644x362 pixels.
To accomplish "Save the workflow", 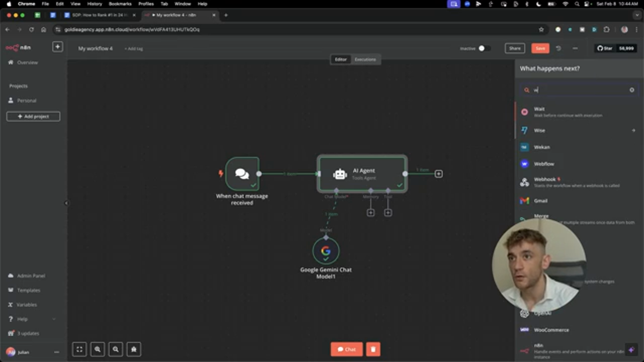I will pyautogui.click(x=540, y=48).
